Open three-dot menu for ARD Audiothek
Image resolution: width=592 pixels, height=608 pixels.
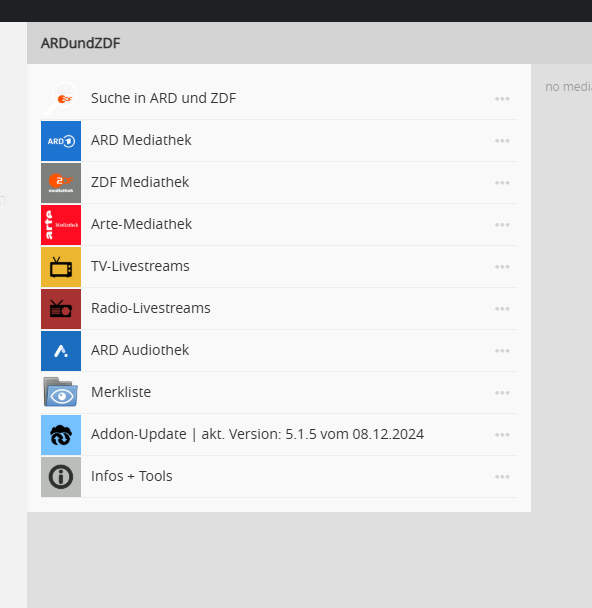[x=502, y=351]
